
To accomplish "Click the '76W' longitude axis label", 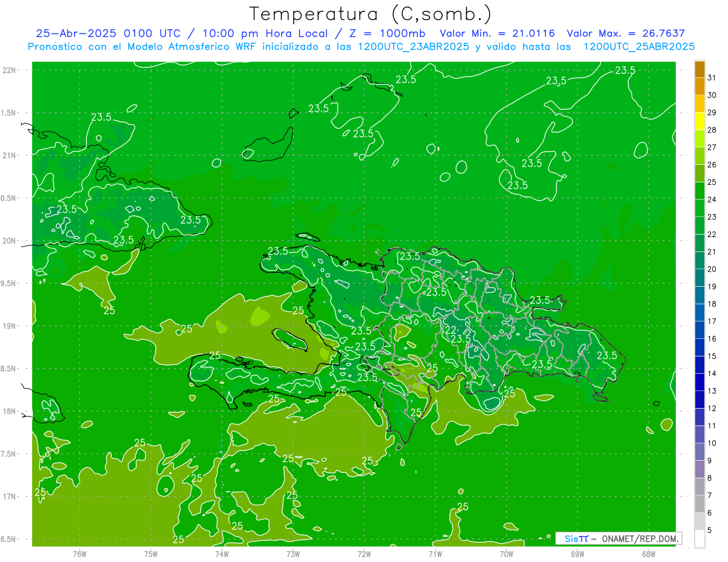I will click(79, 554).
